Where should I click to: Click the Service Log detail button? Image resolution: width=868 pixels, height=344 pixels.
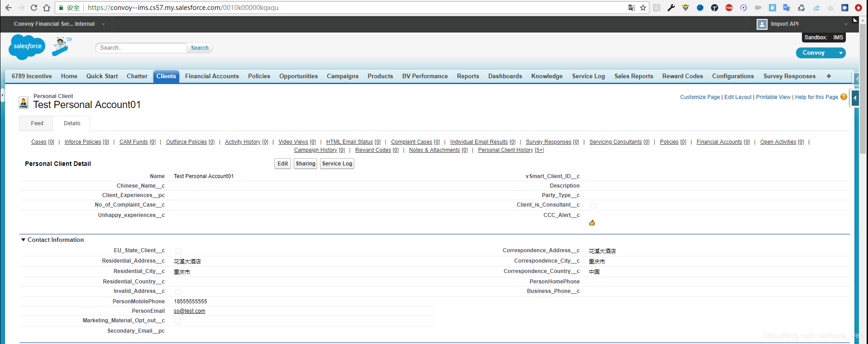click(337, 164)
